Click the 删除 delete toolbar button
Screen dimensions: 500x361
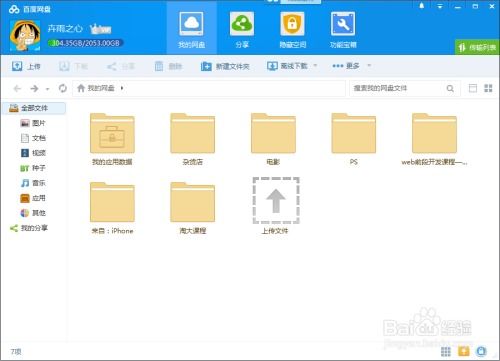[x=168, y=66]
